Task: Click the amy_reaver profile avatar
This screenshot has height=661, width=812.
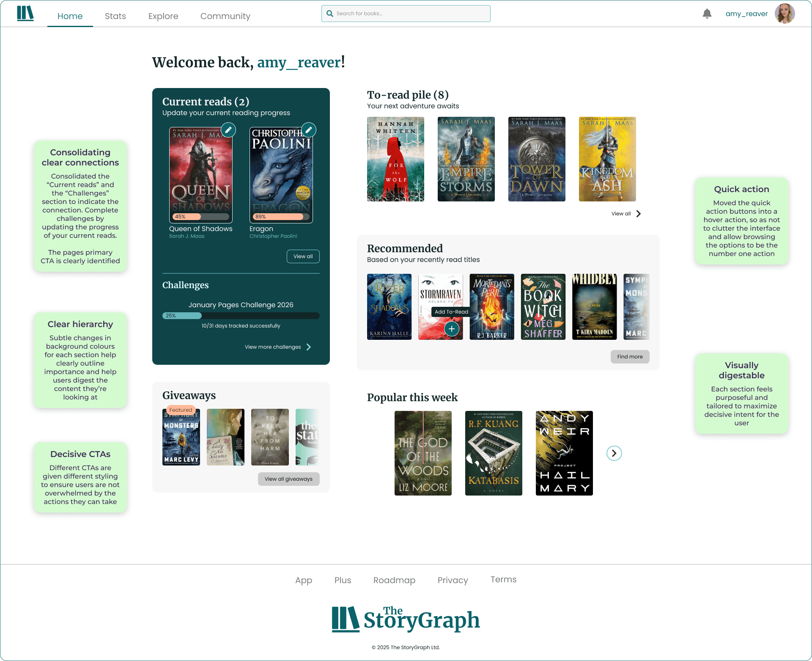Action: (x=785, y=14)
